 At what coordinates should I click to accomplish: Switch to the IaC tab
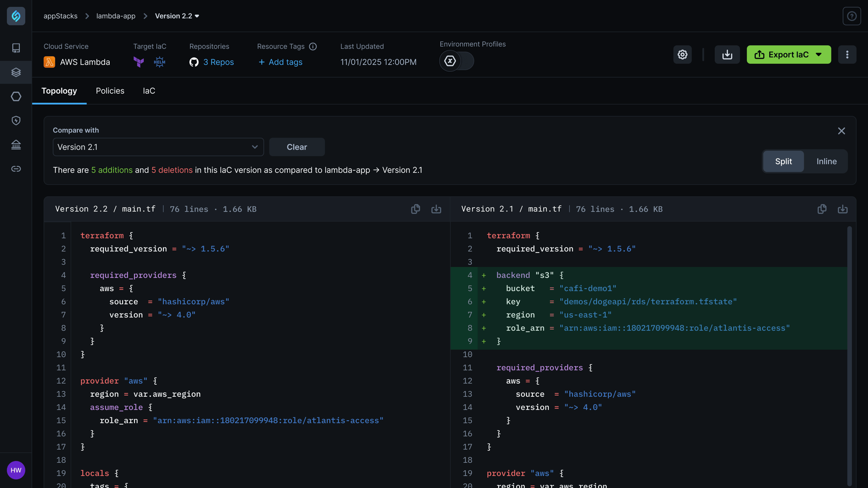click(148, 91)
